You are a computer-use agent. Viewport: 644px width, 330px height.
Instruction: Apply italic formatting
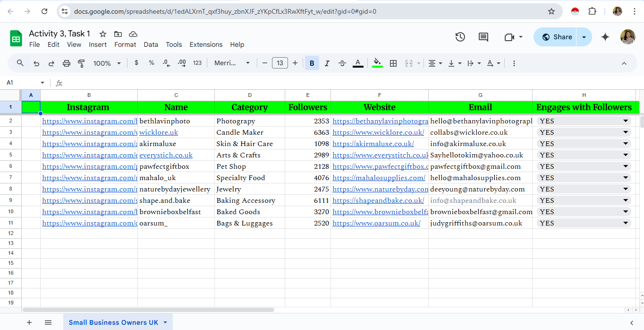click(x=327, y=63)
